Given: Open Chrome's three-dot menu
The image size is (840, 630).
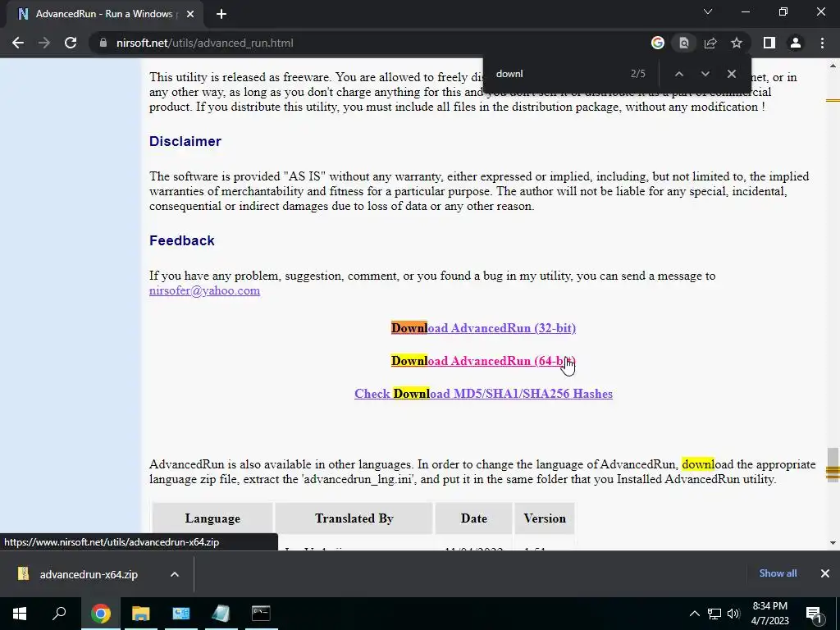Looking at the screenshot, I should (822, 43).
